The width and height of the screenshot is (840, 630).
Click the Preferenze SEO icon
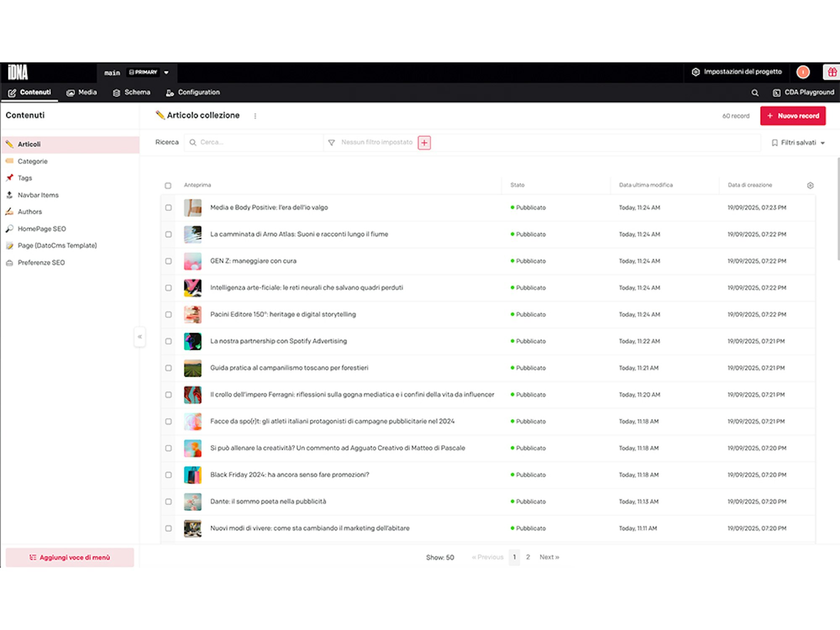coord(10,262)
